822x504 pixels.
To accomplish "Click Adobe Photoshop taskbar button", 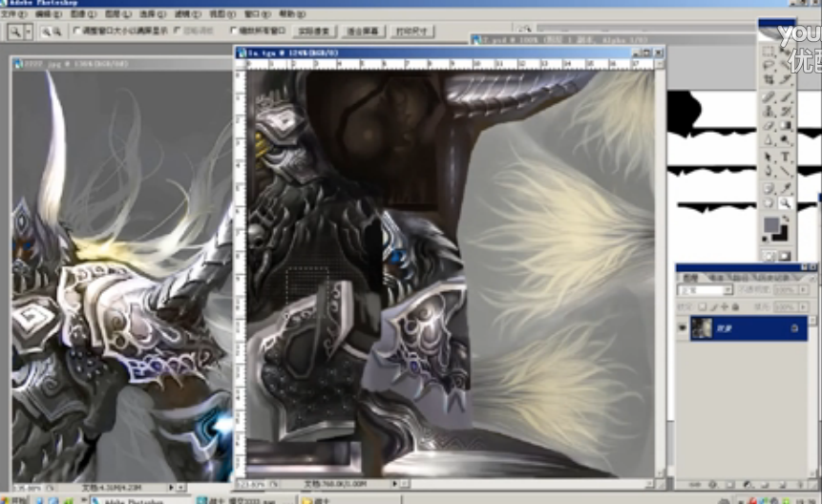I will 139,500.
